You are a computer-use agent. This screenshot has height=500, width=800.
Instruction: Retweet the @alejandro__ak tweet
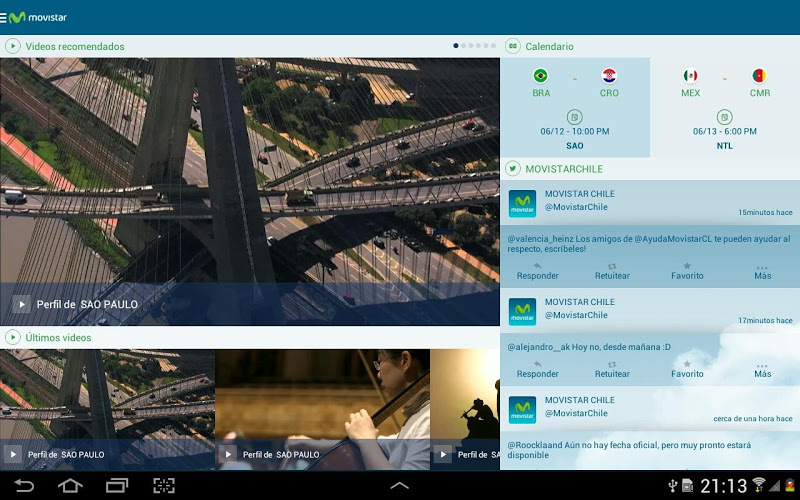click(x=612, y=369)
